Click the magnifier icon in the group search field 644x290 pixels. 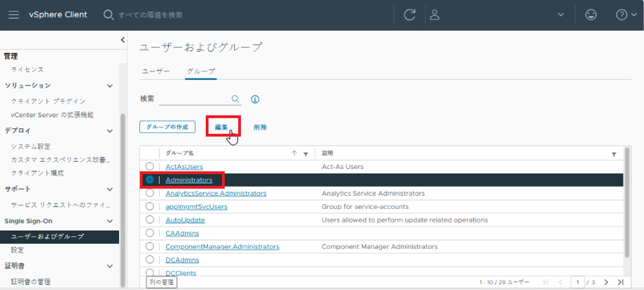point(235,99)
